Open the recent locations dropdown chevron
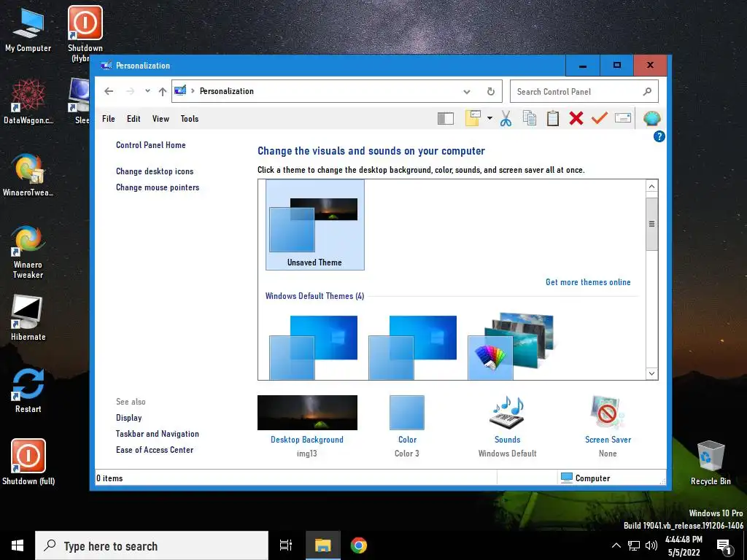This screenshot has height=560, width=747. click(147, 91)
